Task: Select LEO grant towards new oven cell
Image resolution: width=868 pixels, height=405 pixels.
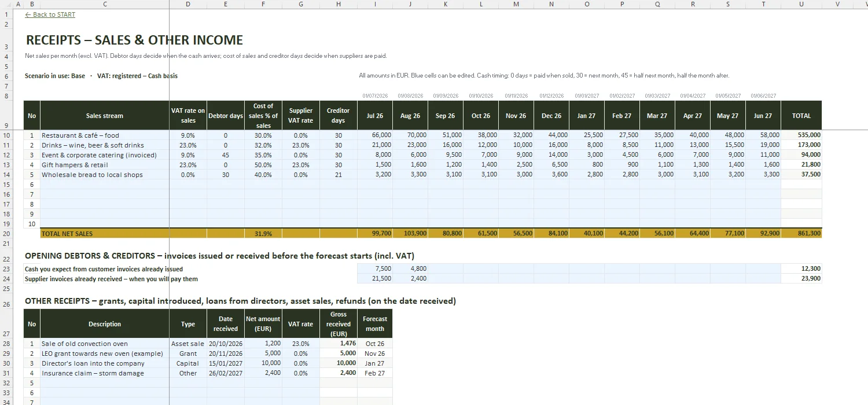Action: pyautogui.click(x=105, y=354)
